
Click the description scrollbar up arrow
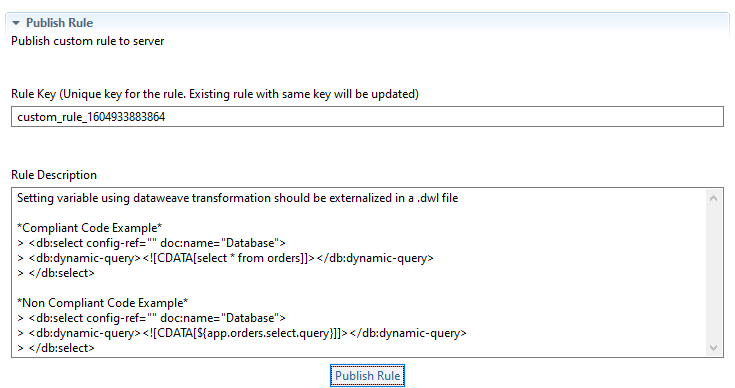[713, 198]
